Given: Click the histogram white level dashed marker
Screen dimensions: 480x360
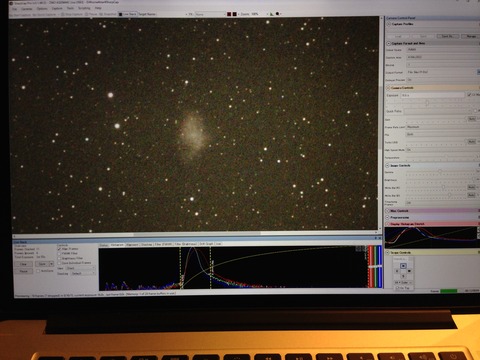Looking at the screenshot, I should point(210,267).
